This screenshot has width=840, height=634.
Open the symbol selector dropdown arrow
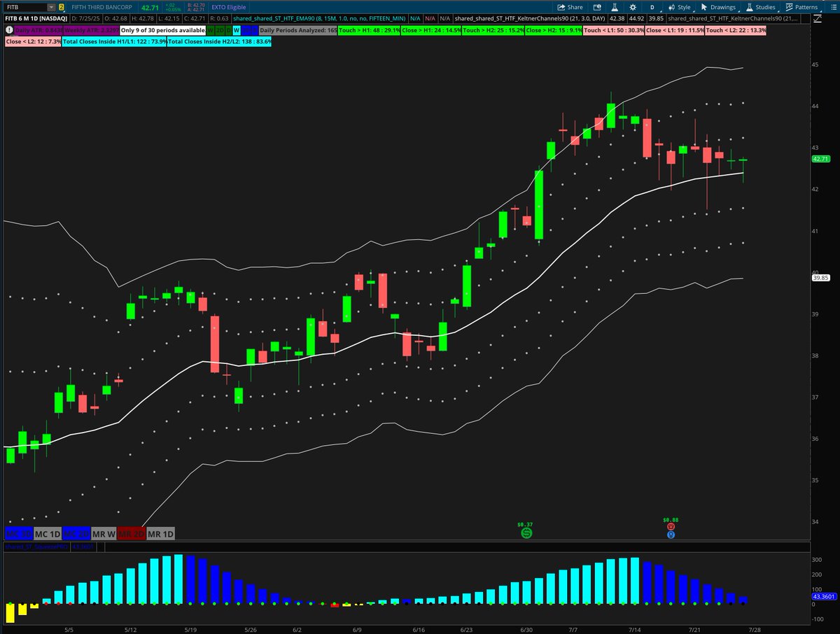click(52, 7)
